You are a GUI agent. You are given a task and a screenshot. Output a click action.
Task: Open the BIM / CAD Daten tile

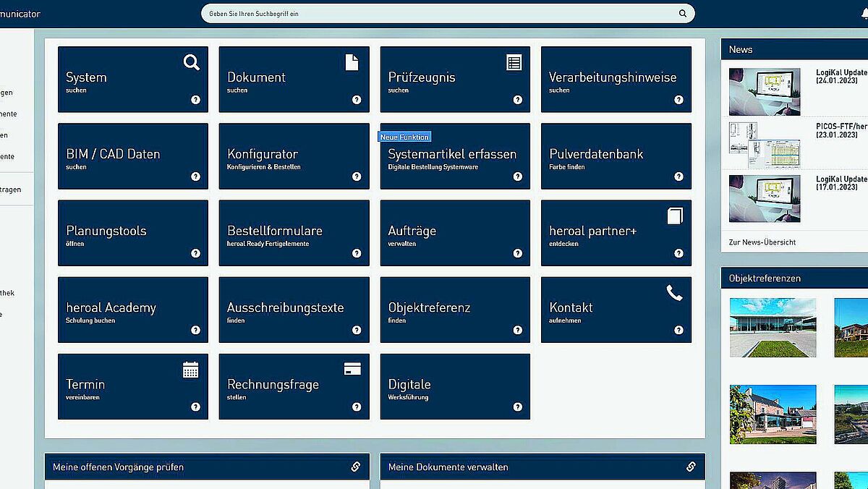click(132, 156)
